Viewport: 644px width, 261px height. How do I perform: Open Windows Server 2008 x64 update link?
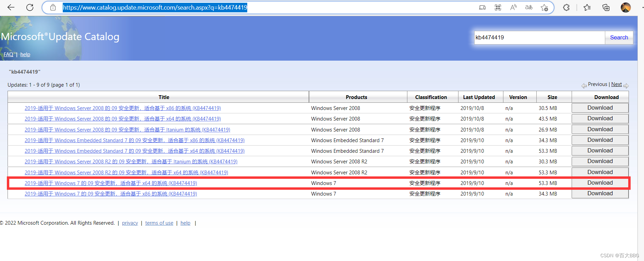(x=123, y=119)
